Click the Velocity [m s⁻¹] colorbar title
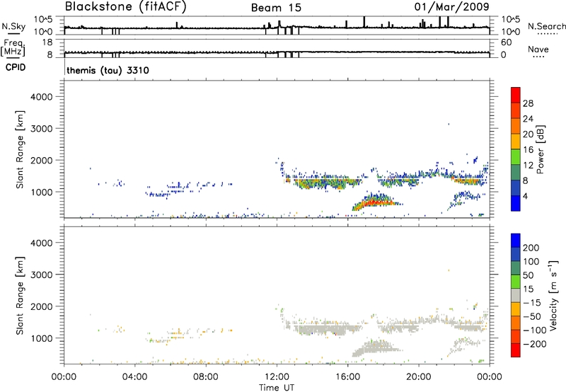Screen dimensions: 566x392 (553, 295)
